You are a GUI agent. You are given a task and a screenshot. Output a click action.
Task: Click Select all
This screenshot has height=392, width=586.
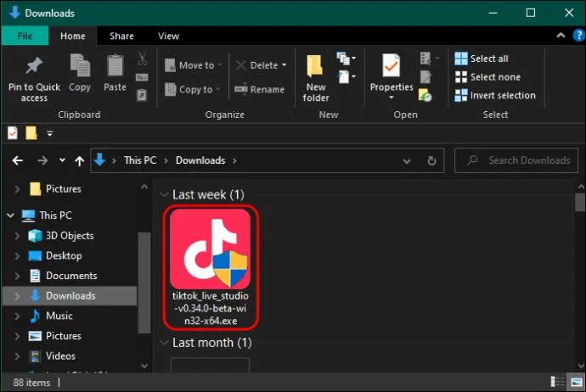coord(482,59)
